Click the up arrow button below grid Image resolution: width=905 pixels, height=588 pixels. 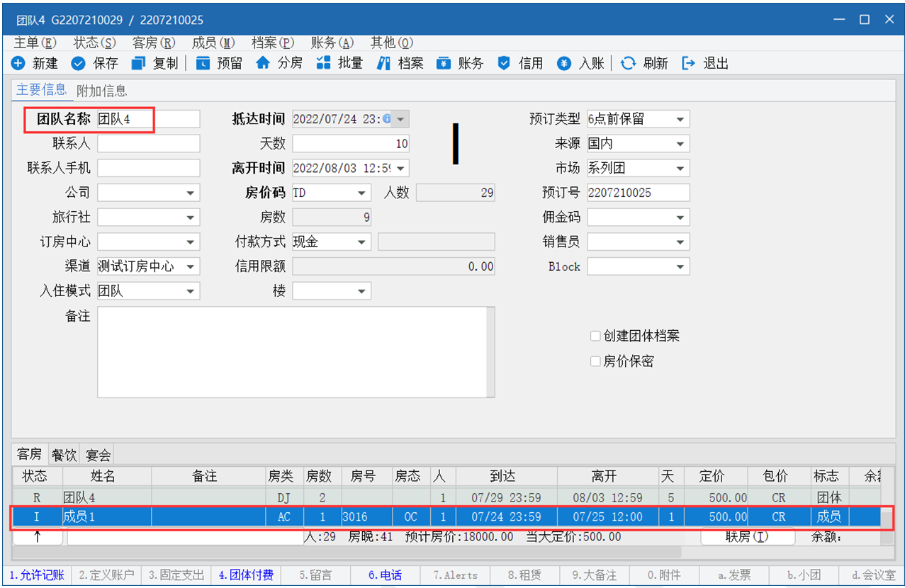tap(38, 537)
